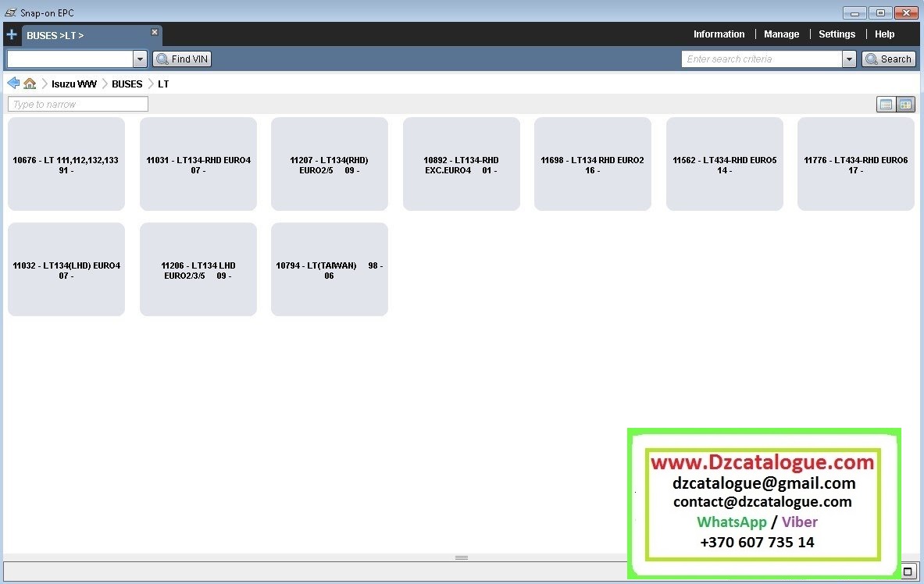
Task: Open the Information menu
Action: click(719, 34)
